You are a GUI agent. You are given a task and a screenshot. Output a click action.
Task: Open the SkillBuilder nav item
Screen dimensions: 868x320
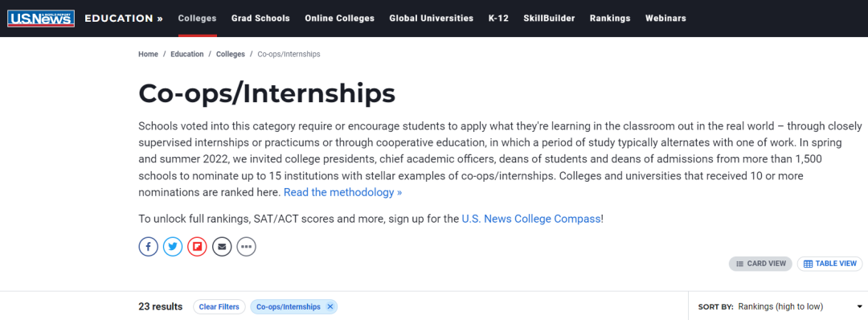[x=549, y=18]
